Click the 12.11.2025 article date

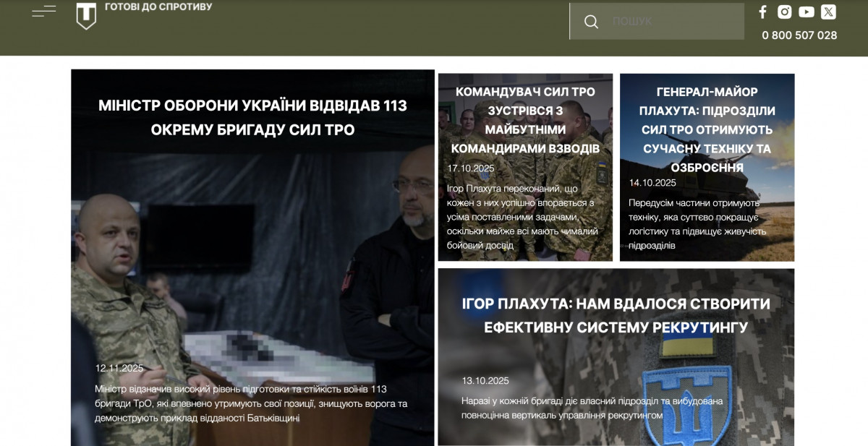[x=119, y=368]
